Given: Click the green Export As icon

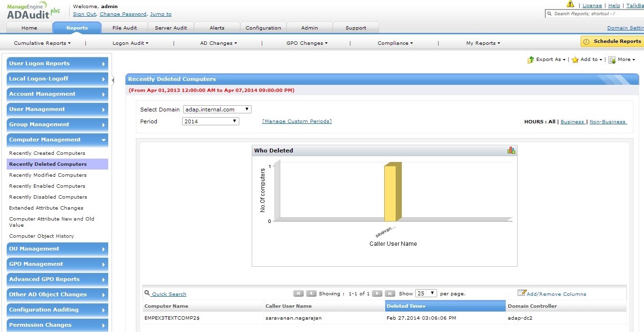Looking at the screenshot, I should 531,60.
